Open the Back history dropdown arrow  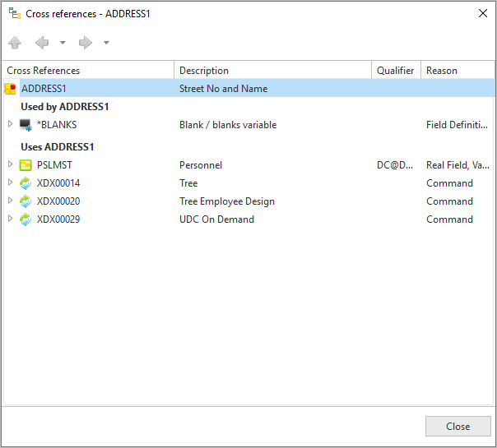63,43
